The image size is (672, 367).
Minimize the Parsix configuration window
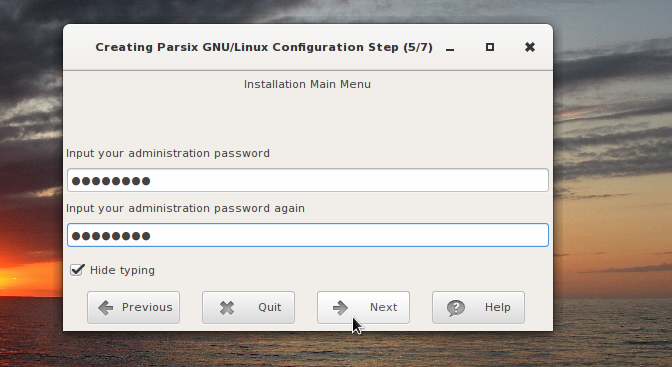450,48
